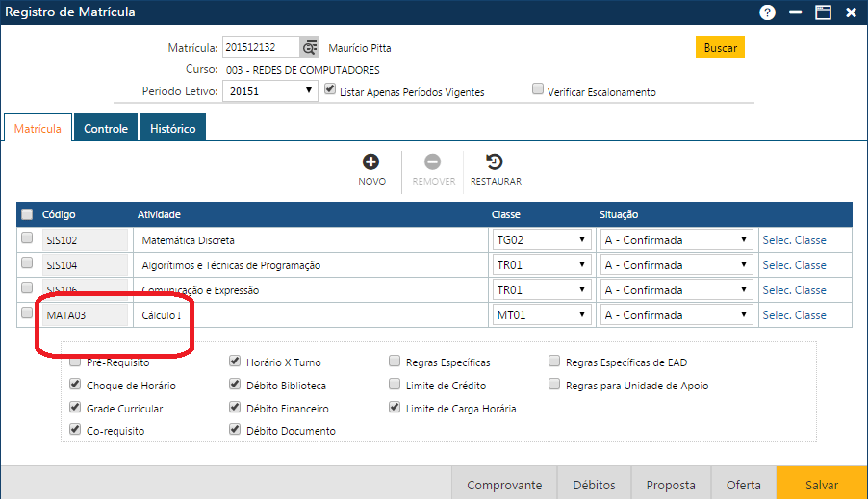Click Selec. Classe for Comunicação e Expressão
This screenshot has height=499, width=868.
pos(794,290)
